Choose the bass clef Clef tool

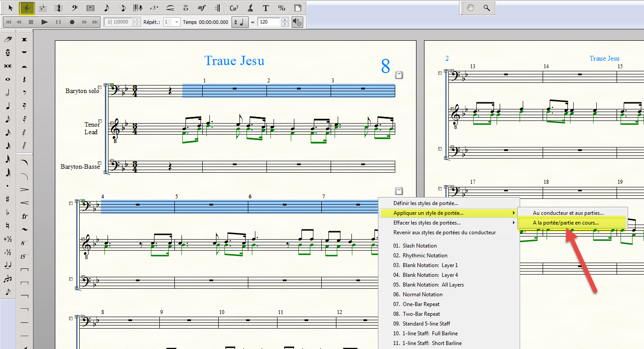tap(75, 8)
